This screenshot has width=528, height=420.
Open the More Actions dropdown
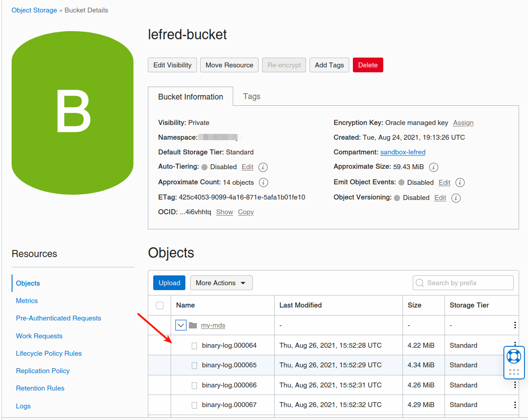(x=221, y=283)
